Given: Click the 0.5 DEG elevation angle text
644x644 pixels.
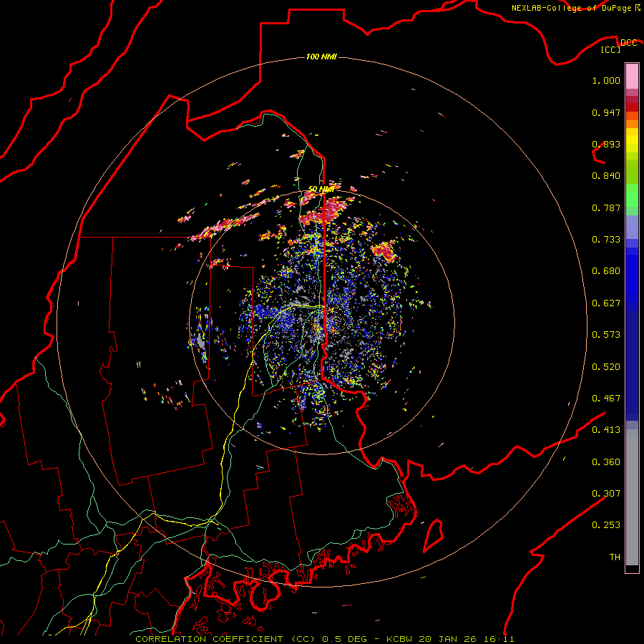Looking at the screenshot, I should (345, 639).
